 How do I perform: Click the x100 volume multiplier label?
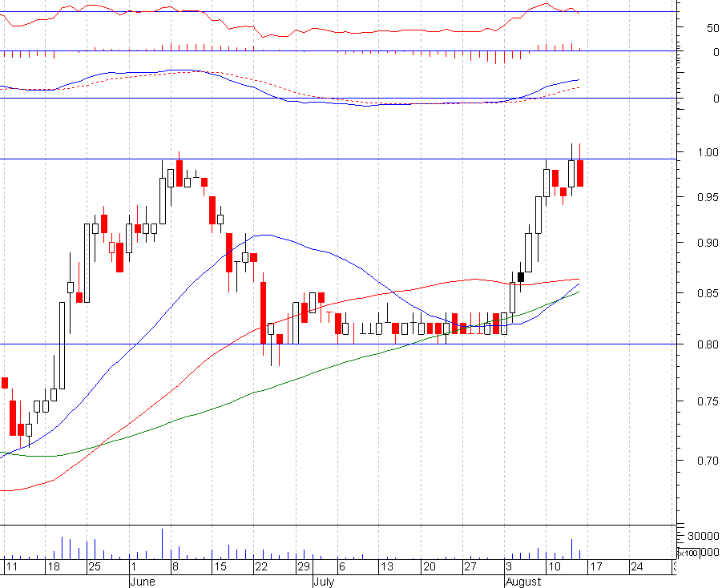(689, 553)
